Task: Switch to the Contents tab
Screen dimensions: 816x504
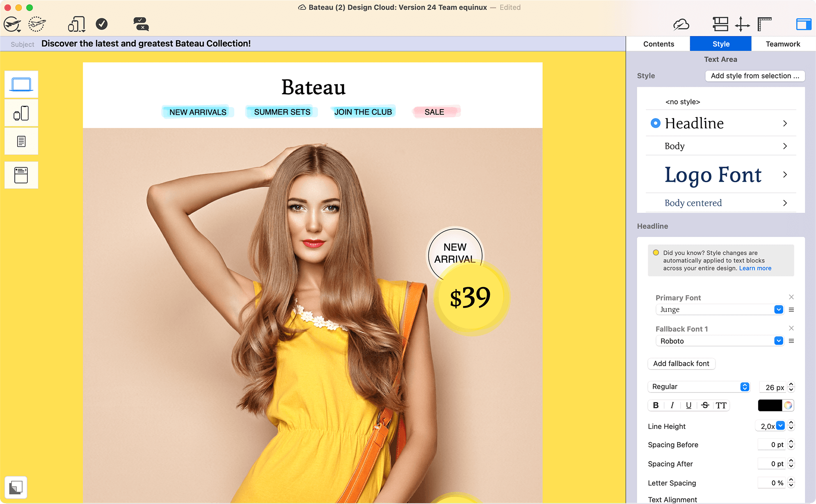Action: [658, 44]
